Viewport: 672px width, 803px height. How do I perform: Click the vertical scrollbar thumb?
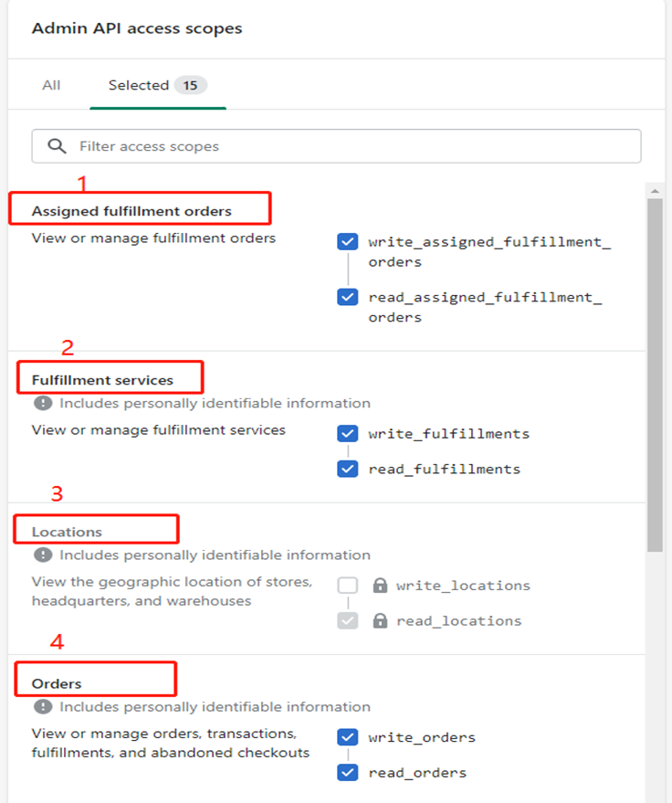click(x=655, y=375)
